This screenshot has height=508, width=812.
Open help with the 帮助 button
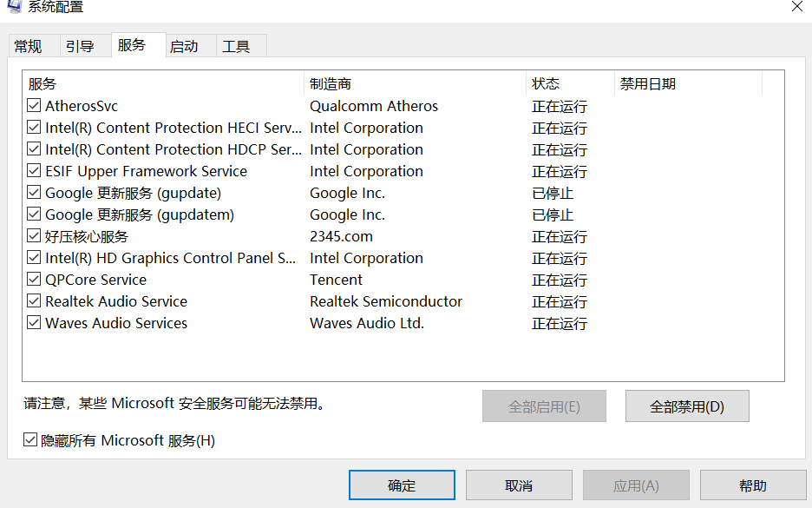point(752,485)
